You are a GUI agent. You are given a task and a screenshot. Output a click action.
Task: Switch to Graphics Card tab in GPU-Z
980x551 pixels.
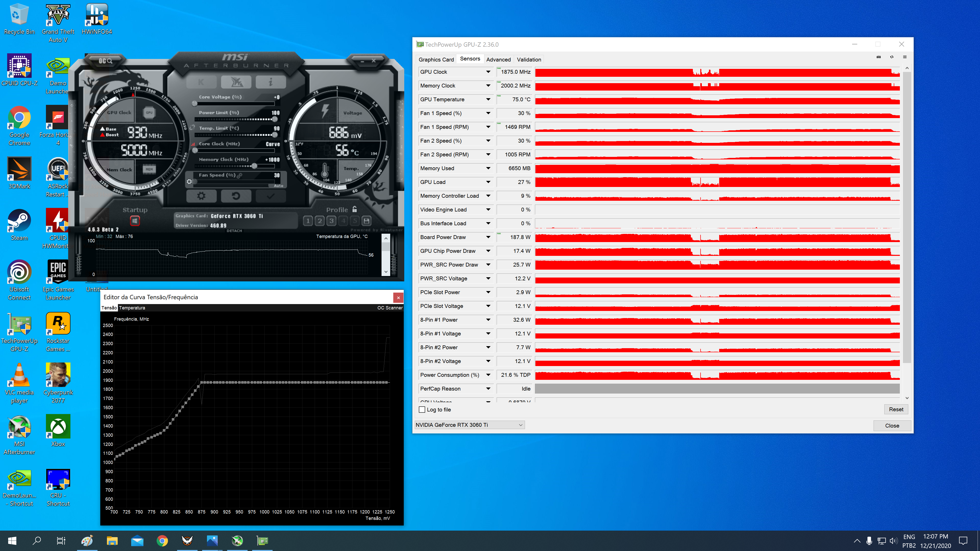(436, 59)
